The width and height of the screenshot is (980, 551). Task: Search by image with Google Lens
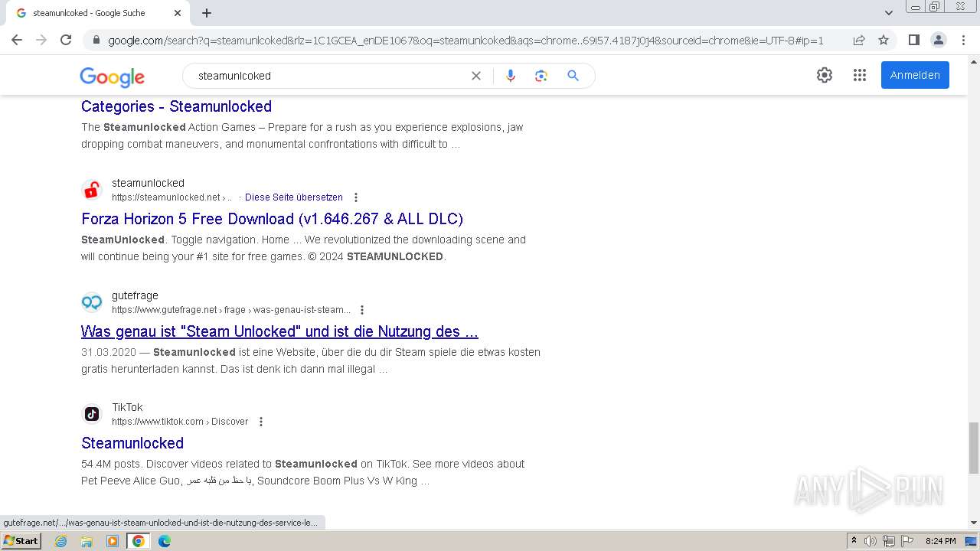coord(541,76)
